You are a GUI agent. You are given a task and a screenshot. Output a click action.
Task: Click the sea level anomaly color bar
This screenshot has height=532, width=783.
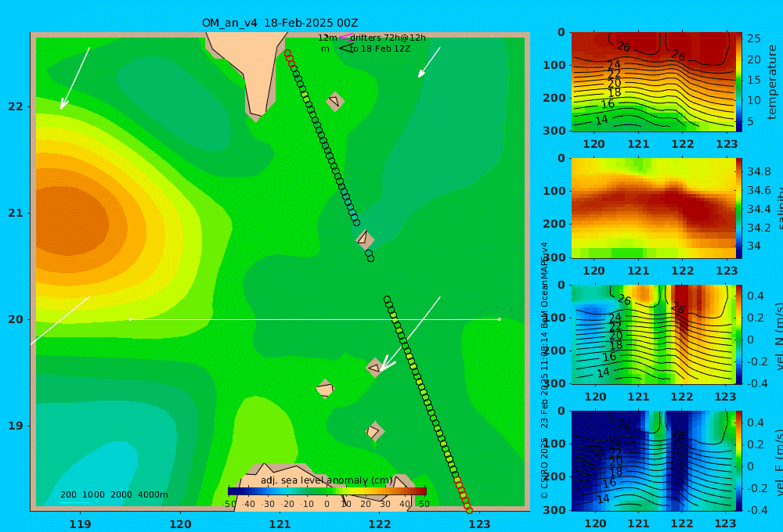[327, 491]
